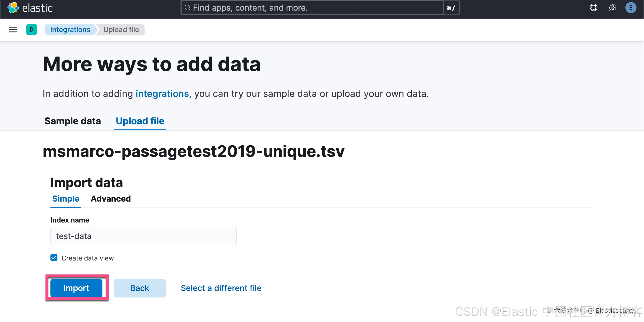The image size is (644, 322).
Task: Click the Back button
Action: point(140,288)
